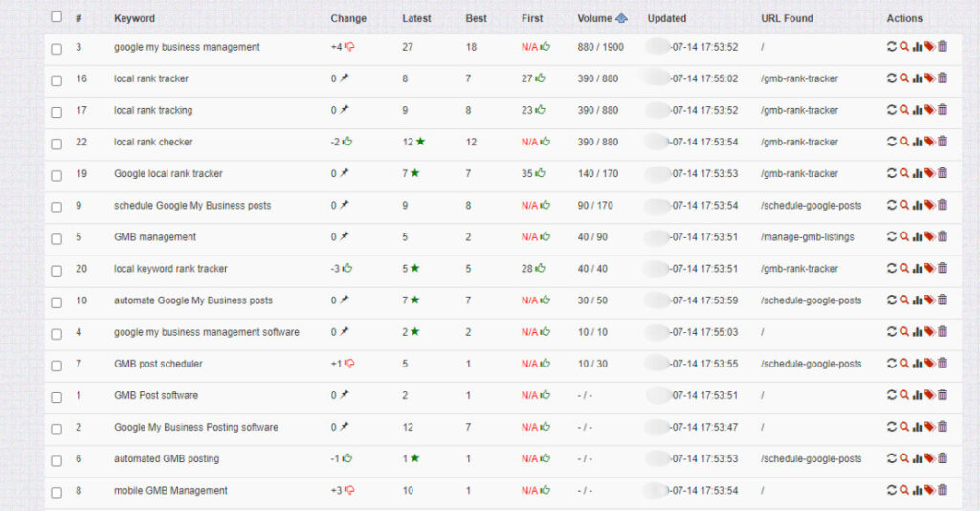Toggle the select-all checkbox in table header
Viewport: 980px width, 511px height.
[x=56, y=17]
